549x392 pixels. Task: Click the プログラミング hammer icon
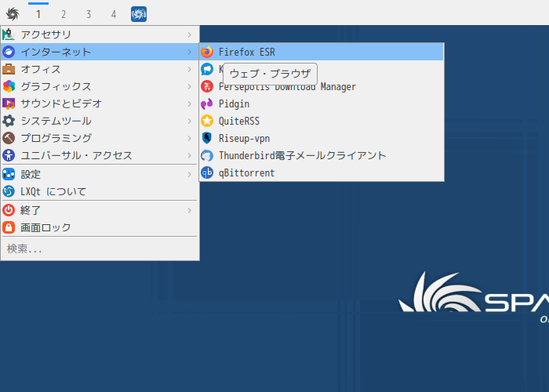(x=9, y=138)
